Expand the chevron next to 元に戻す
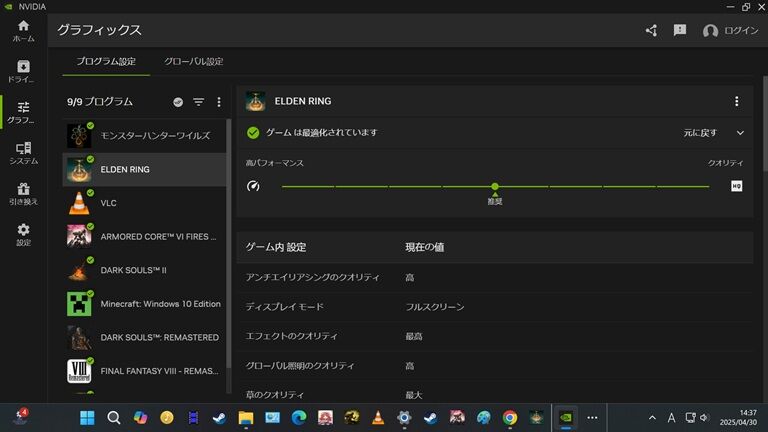 coord(740,133)
